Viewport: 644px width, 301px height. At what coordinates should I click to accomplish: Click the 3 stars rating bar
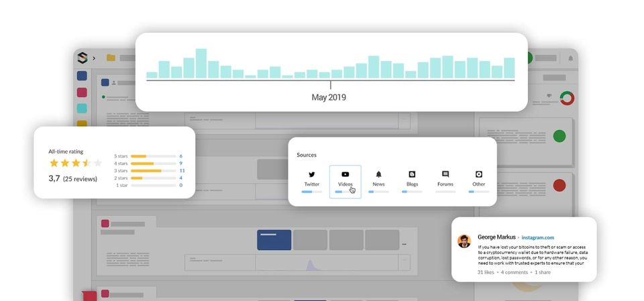153,171
